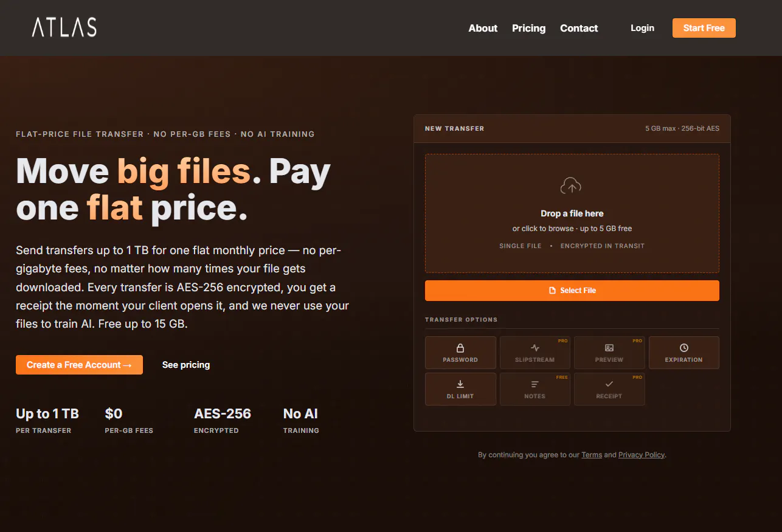The image size is (782, 532).
Task: Toggle the Notes option
Action: point(535,389)
